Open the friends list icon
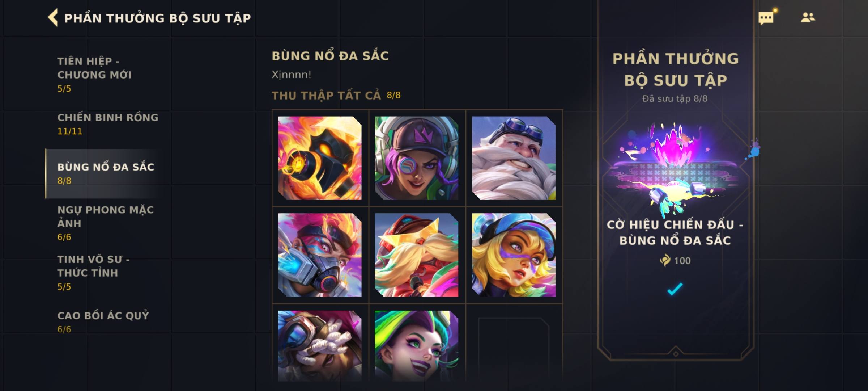Image resolution: width=868 pixels, height=391 pixels. (x=808, y=17)
